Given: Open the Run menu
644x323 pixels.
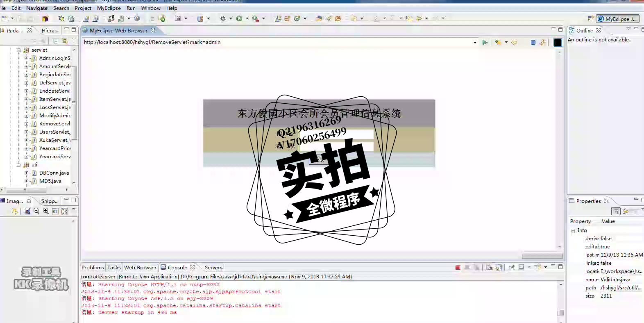Looking at the screenshot, I should [x=131, y=8].
